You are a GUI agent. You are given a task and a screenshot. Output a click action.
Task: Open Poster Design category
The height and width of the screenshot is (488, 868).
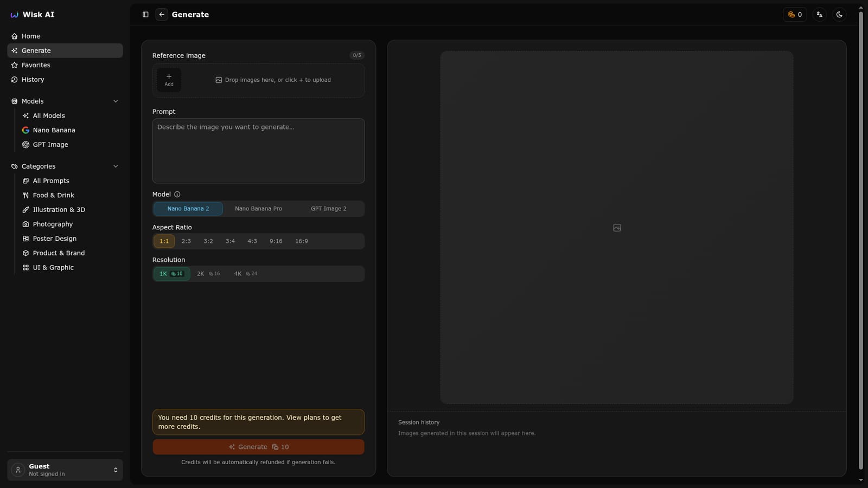tap(71, 239)
